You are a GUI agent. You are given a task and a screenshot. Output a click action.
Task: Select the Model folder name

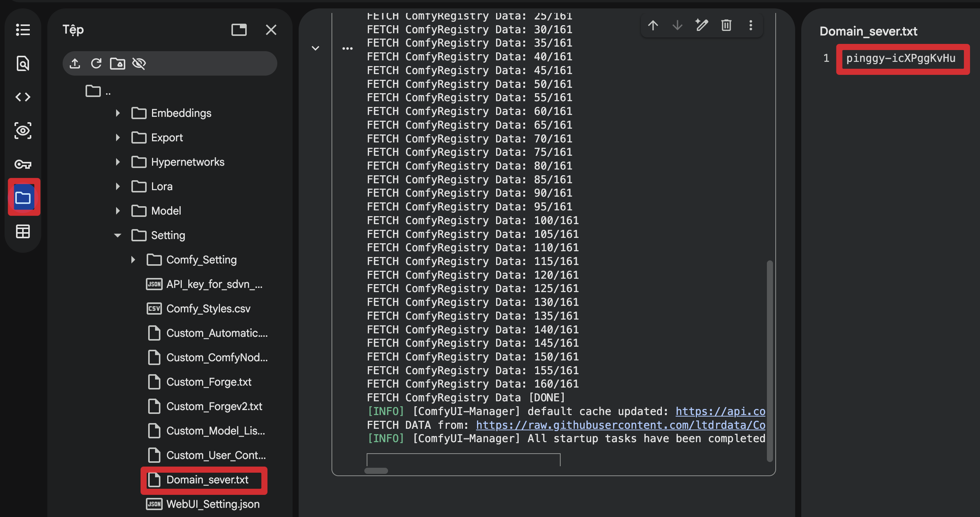point(166,211)
